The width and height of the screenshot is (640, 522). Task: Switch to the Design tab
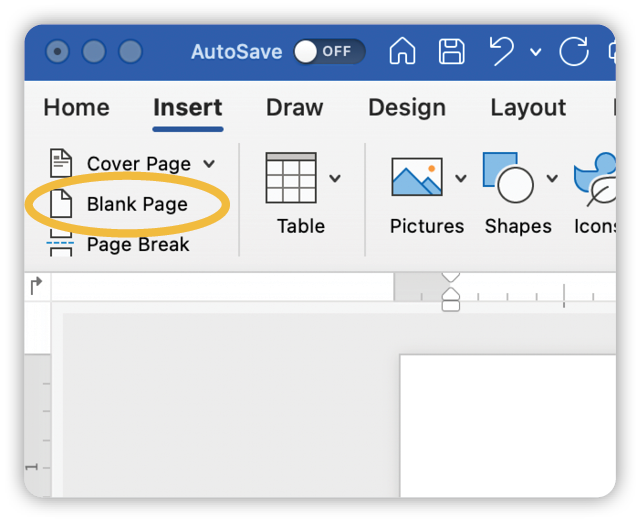pyautogui.click(x=407, y=108)
